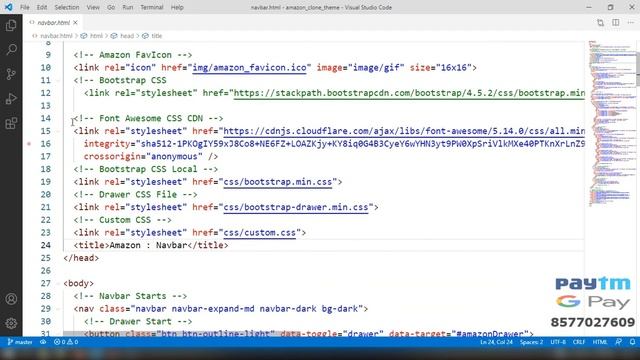This screenshot has height=360, width=640.
Task: Open the Extensions view
Action: [x=11, y=123]
